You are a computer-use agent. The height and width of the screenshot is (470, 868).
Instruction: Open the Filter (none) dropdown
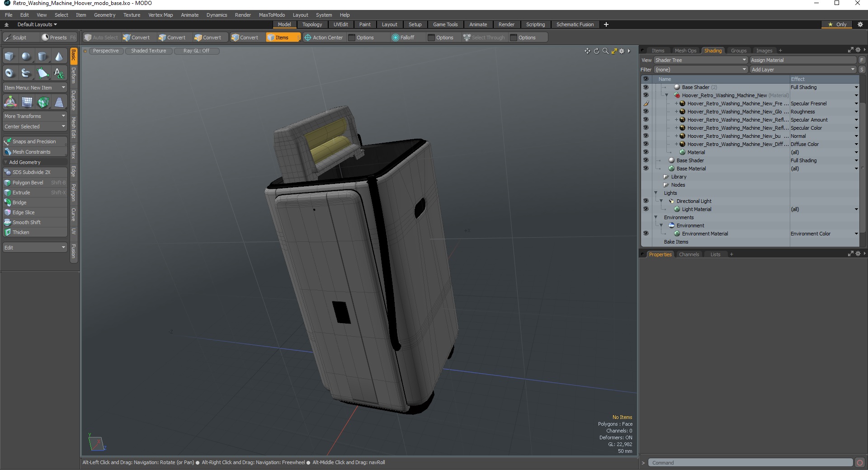pyautogui.click(x=701, y=70)
